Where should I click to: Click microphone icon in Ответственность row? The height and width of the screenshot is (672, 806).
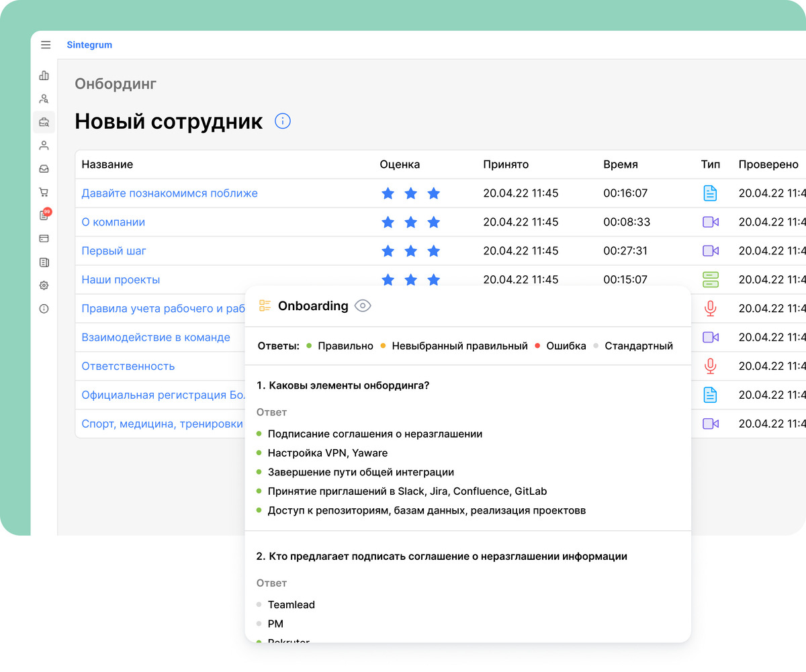tap(710, 366)
